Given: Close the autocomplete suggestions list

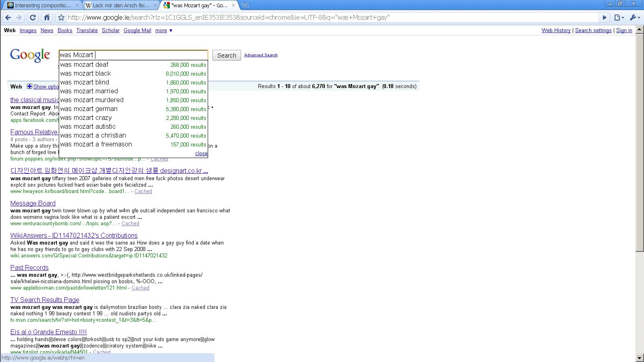Looking at the screenshot, I should (201, 154).
